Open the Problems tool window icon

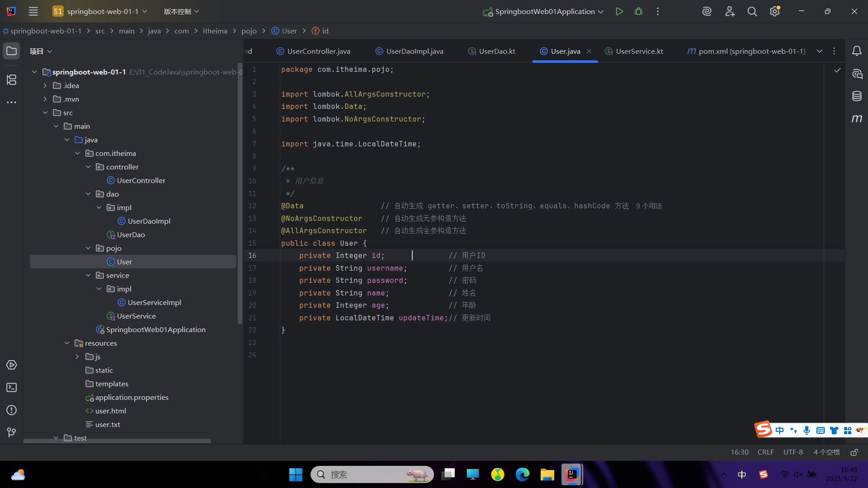pos(12,410)
